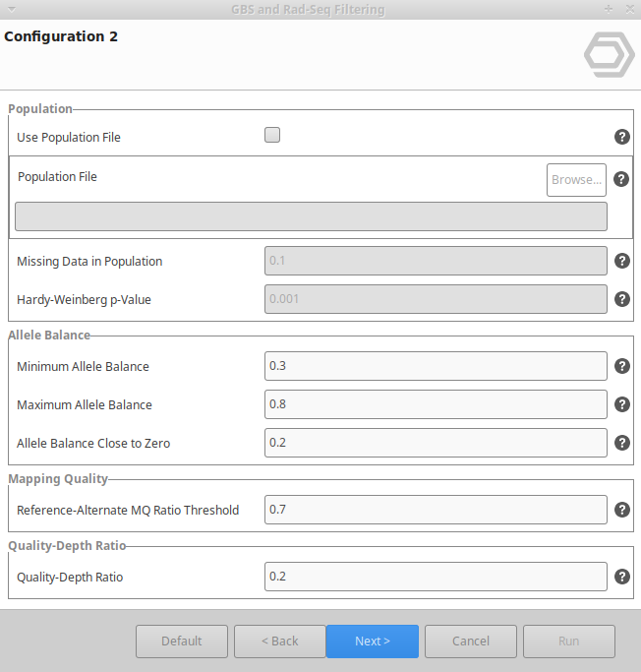Show help for Minimum Allele Balance
This screenshot has height=672, width=641.
point(621,366)
